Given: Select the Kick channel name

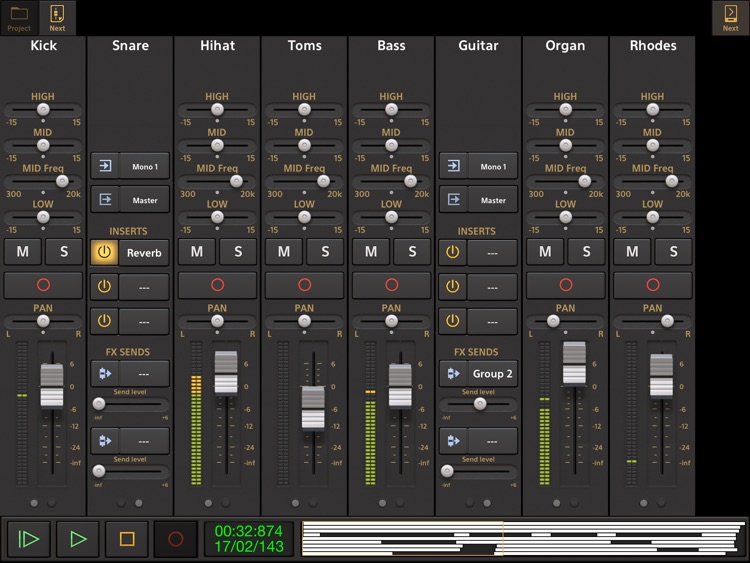Looking at the screenshot, I should [43, 45].
